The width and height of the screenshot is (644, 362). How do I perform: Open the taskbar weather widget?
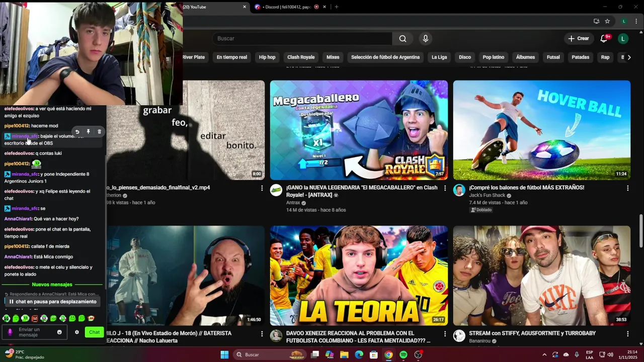tap(24, 354)
